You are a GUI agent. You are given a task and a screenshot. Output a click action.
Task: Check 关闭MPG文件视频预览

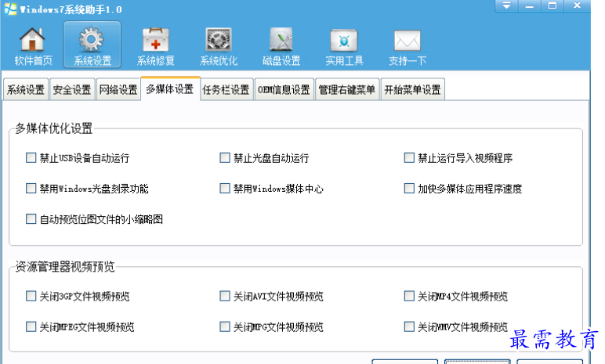tap(225, 326)
